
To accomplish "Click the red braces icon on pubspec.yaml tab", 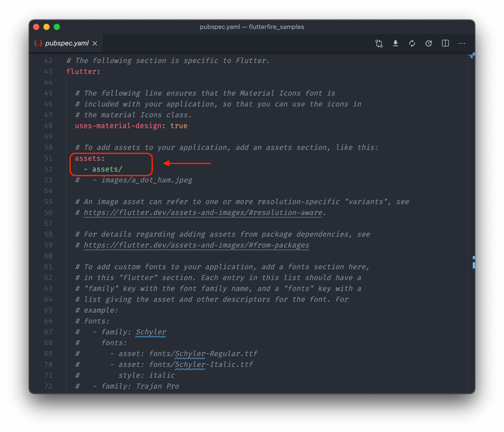I will [x=38, y=43].
